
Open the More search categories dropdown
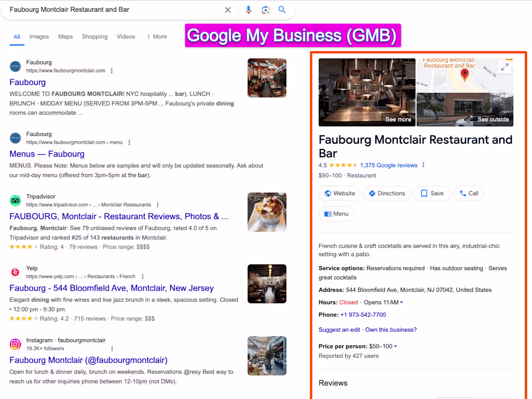[157, 36]
